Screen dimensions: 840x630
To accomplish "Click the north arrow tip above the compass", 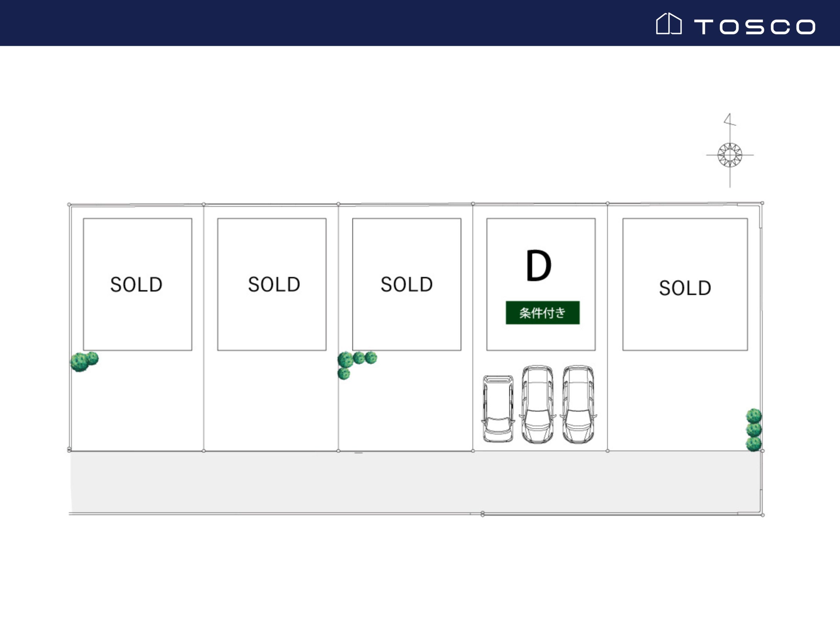I will (x=729, y=118).
